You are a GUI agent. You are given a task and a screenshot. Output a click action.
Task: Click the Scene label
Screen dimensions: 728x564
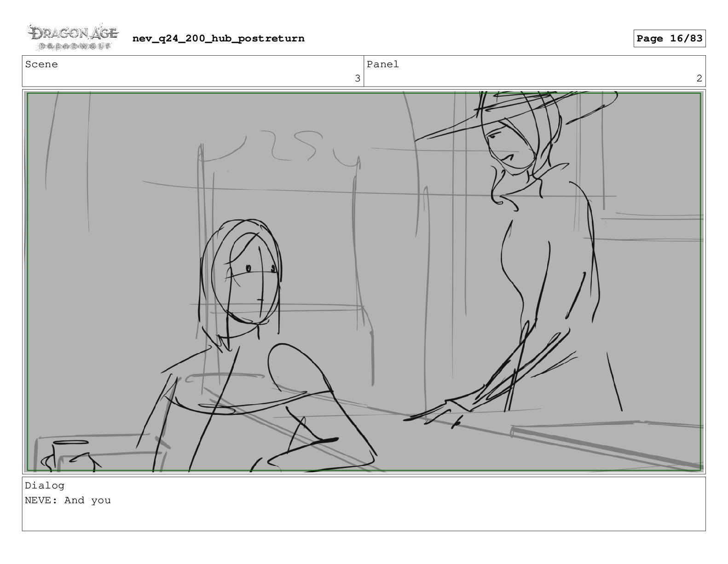pyautogui.click(x=41, y=64)
